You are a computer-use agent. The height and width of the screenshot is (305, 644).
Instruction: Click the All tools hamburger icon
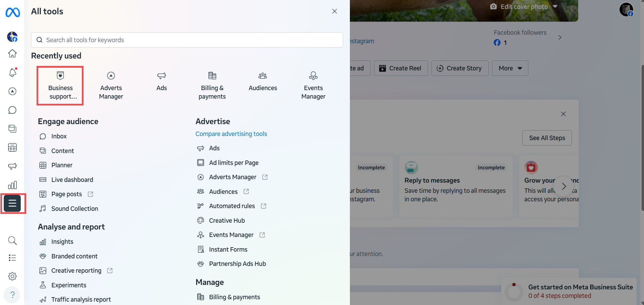tap(13, 203)
